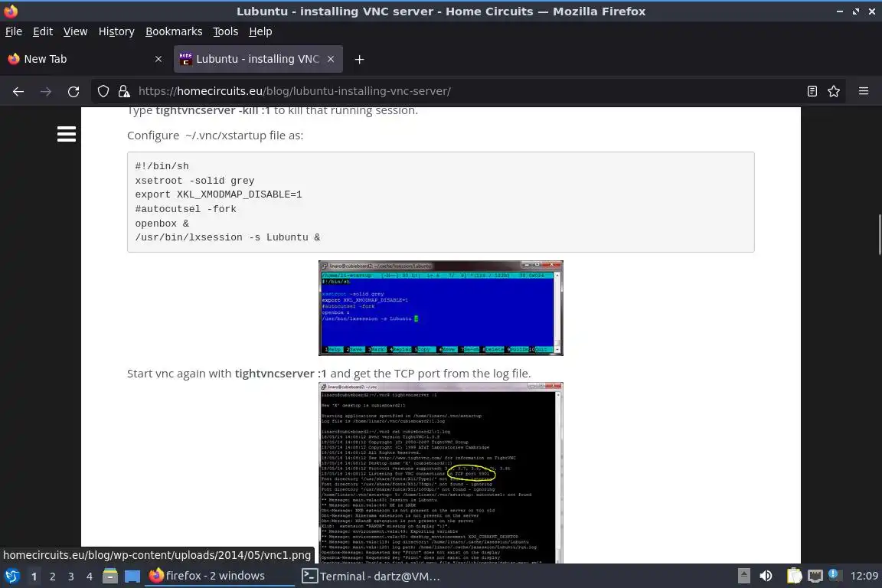Open the network monitor tray icon
Viewport: 882px width, 588px height.
pyautogui.click(x=815, y=576)
